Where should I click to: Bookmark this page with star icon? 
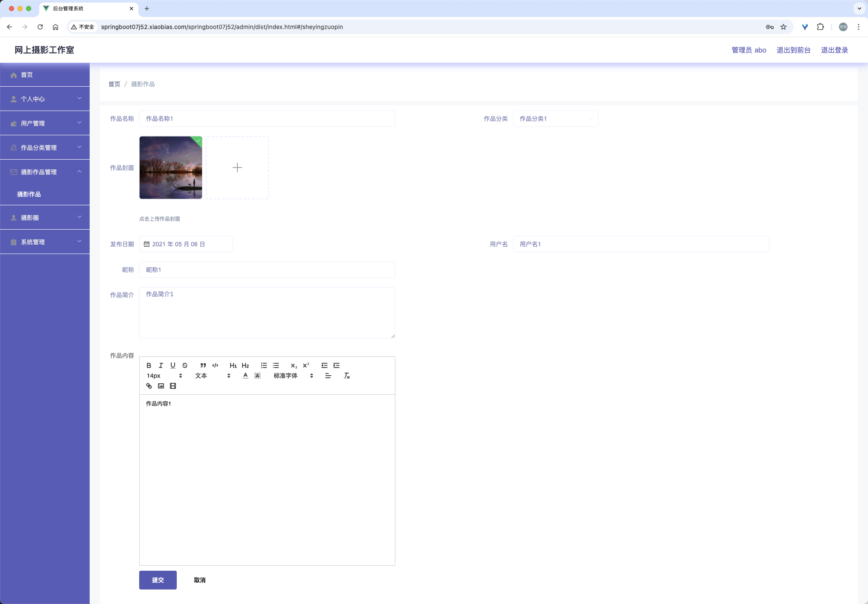pyautogui.click(x=783, y=27)
